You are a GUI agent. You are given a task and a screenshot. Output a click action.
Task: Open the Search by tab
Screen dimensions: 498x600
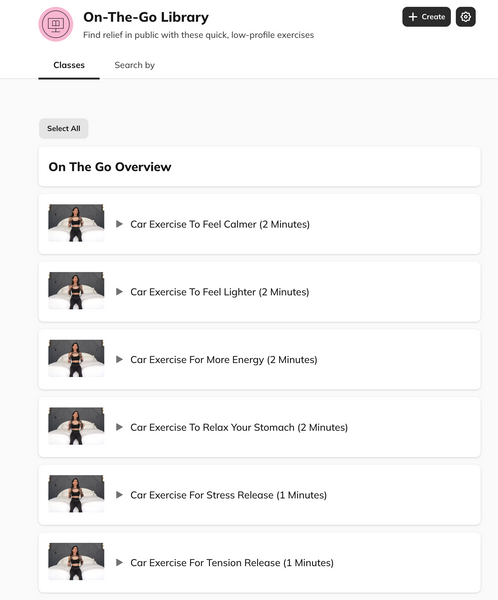click(x=134, y=65)
